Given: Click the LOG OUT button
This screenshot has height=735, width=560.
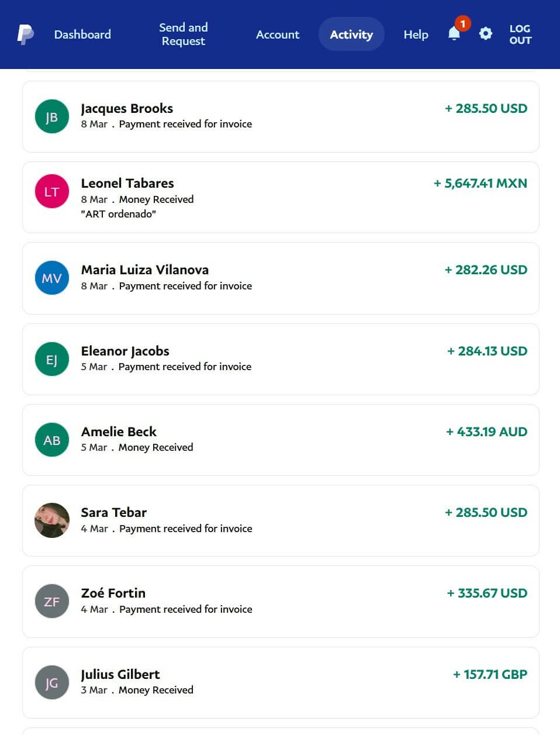Looking at the screenshot, I should pos(520,34).
